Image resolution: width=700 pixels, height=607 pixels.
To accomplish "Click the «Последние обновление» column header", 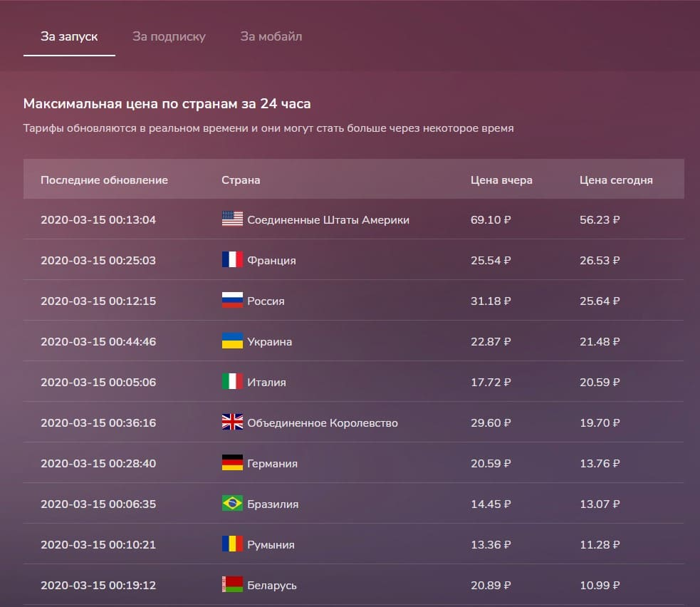I will click(104, 180).
